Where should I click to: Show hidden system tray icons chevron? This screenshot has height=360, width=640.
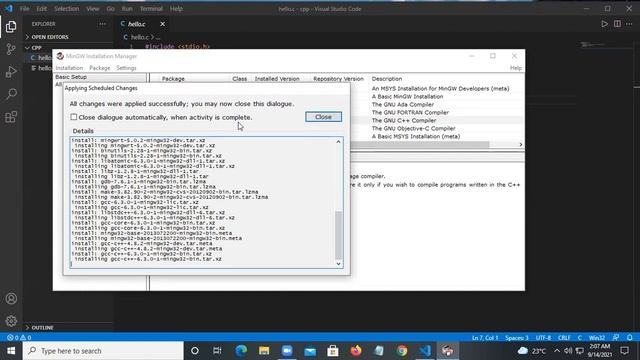coord(557,351)
